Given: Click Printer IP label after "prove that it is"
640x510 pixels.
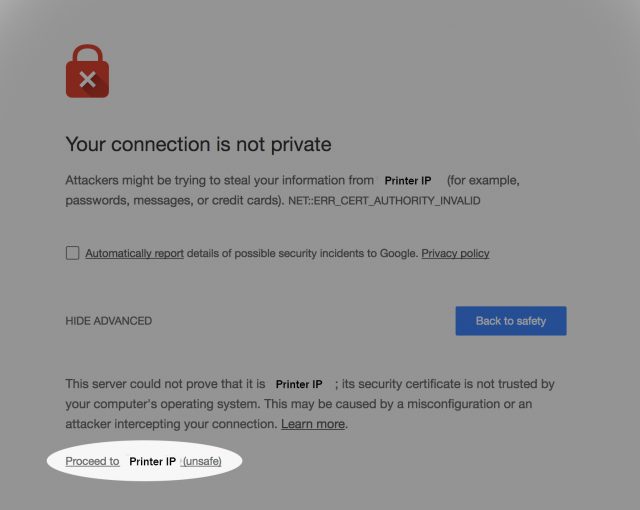Looking at the screenshot, I should click(299, 384).
